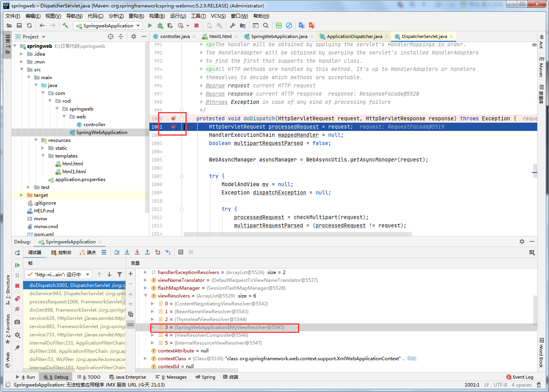
Task: Toggle breakpoint on line 1001
Action: (173, 127)
